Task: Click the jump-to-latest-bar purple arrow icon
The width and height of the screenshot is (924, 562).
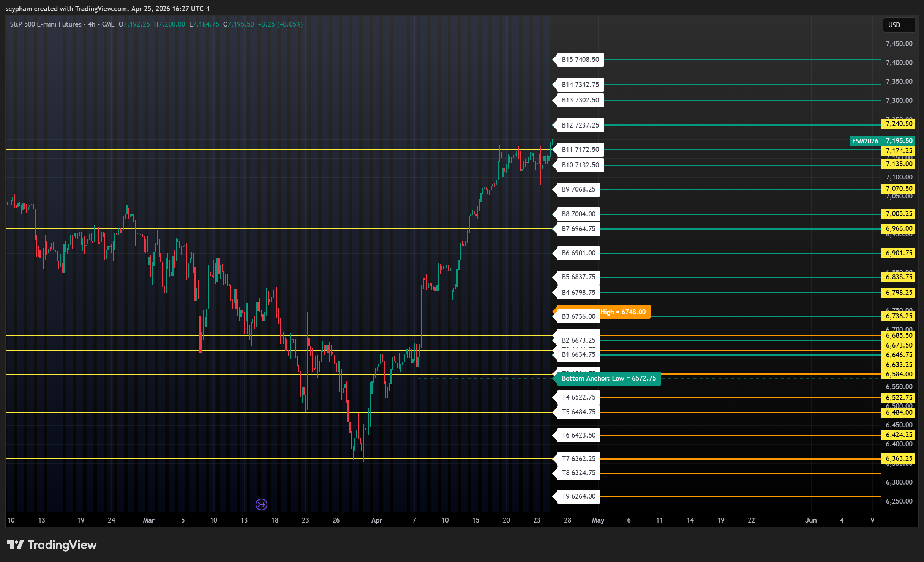Action: click(261, 504)
